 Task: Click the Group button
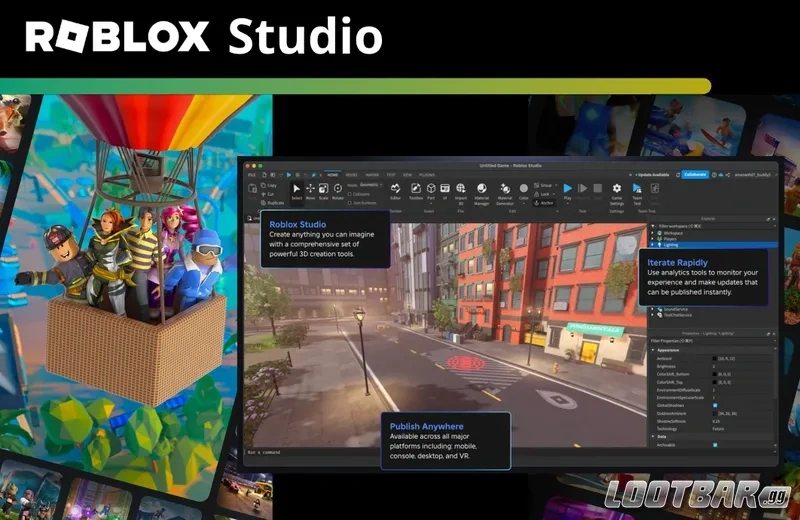point(542,185)
